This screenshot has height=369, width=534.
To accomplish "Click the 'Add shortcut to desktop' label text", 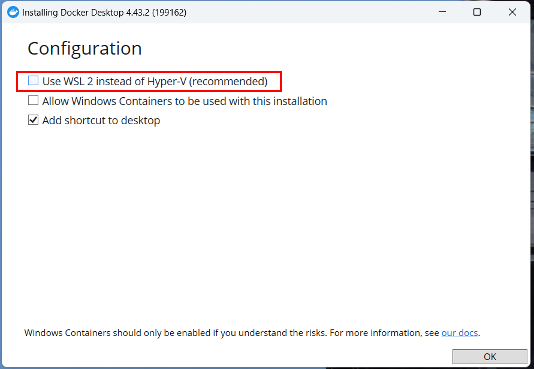I will tap(101, 121).
